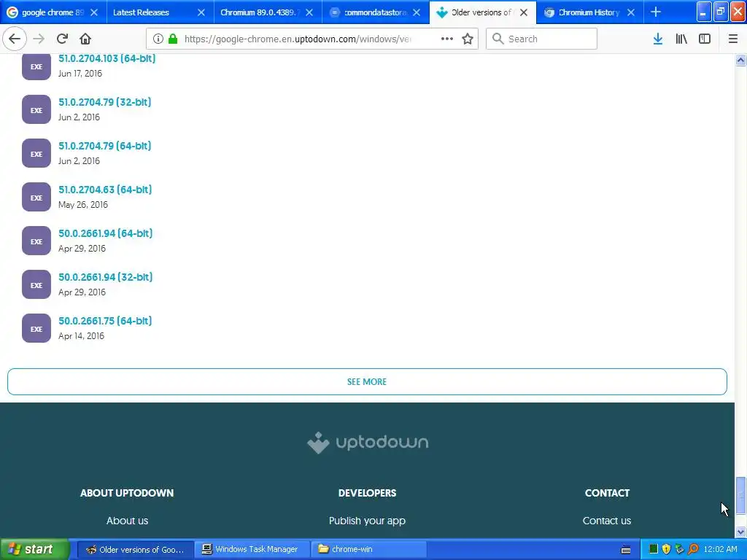This screenshot has width=747, height=560.
Task: Switch to Latest Releases tab
Action: (160, 12)
